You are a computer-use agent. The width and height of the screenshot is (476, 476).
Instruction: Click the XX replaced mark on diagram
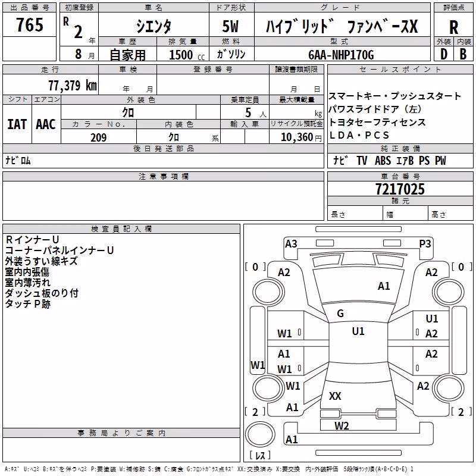click(335, 396)
